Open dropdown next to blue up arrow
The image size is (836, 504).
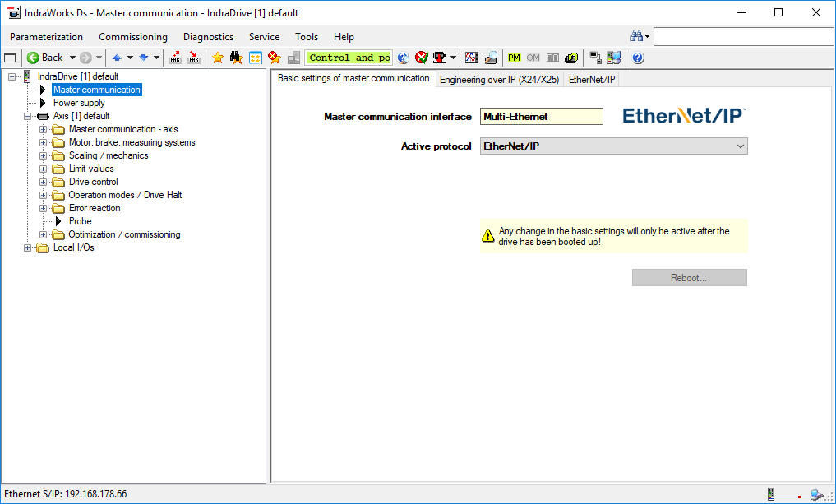[130, 58]
